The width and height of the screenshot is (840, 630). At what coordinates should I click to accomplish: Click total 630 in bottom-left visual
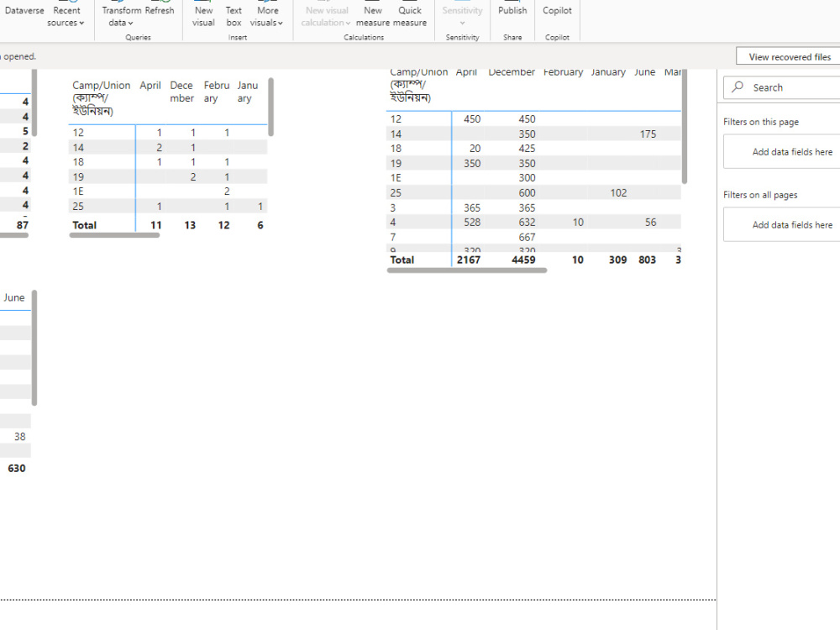pyautogui.click(x=17, y=468)
